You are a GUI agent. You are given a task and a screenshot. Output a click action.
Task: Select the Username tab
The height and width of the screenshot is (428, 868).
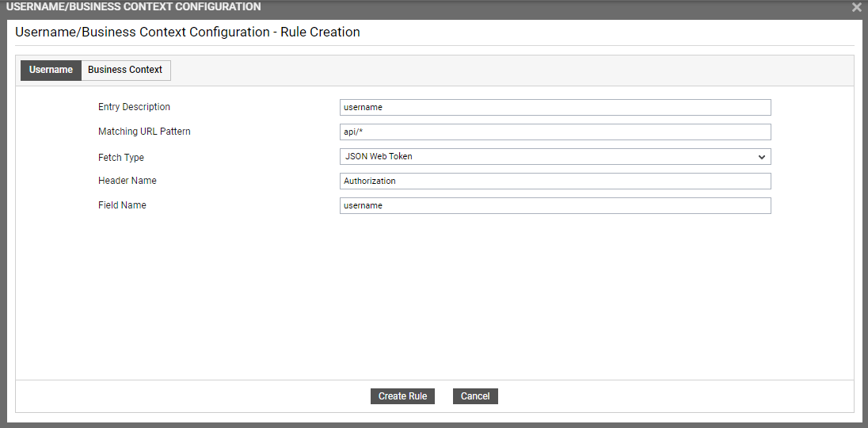pos(51,70)
